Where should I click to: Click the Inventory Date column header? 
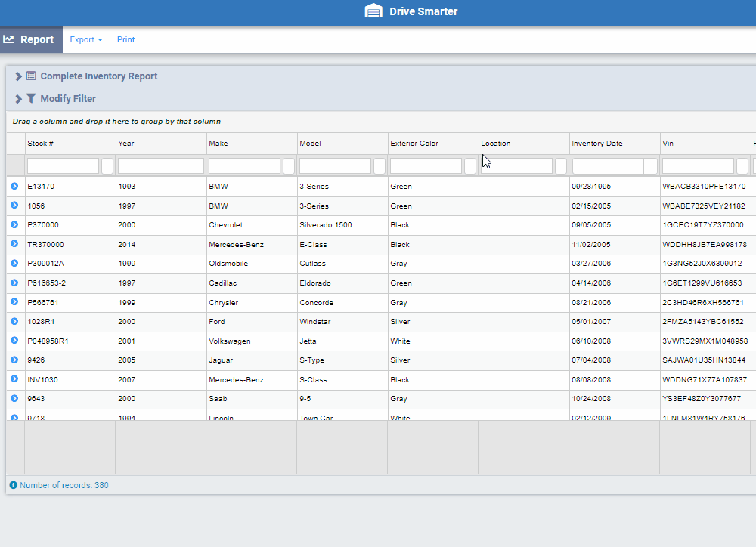[597, 143]
